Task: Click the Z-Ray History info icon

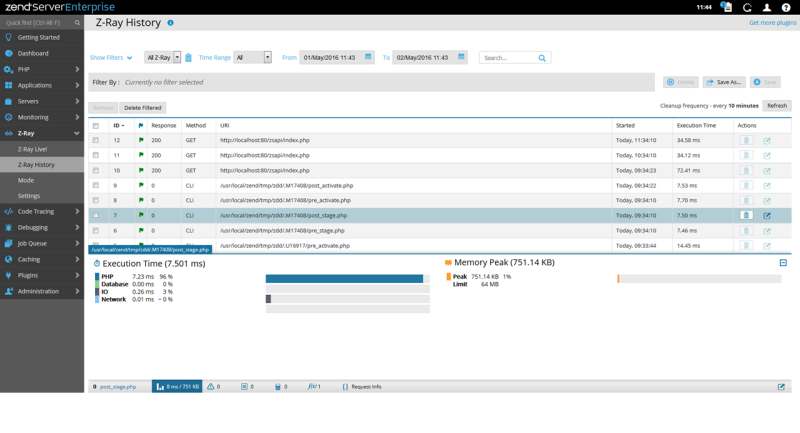Action: pyautogui.click(x=170, y=23)
